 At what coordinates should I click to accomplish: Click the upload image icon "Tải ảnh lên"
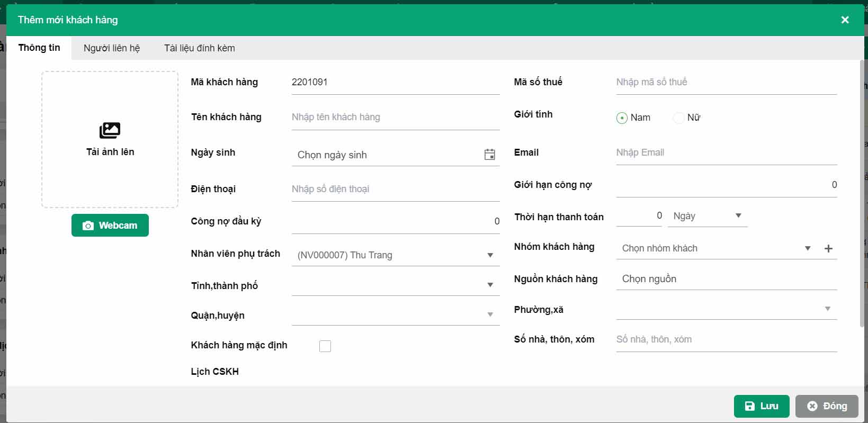pos(110,130)
